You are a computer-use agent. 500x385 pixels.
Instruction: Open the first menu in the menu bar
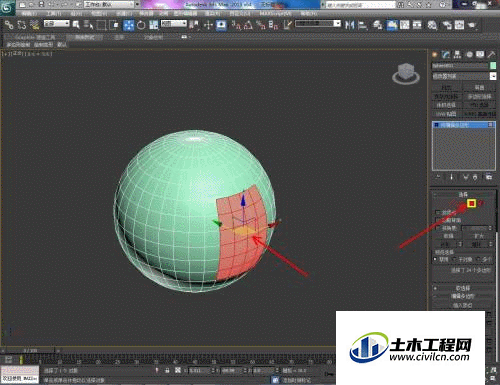[x=29, y=14]
